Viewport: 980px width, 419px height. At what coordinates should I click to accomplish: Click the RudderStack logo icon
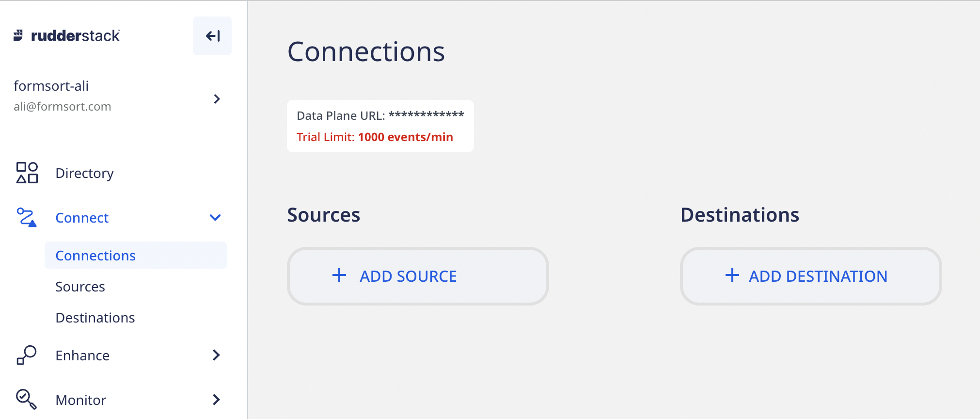pos(18,35)
